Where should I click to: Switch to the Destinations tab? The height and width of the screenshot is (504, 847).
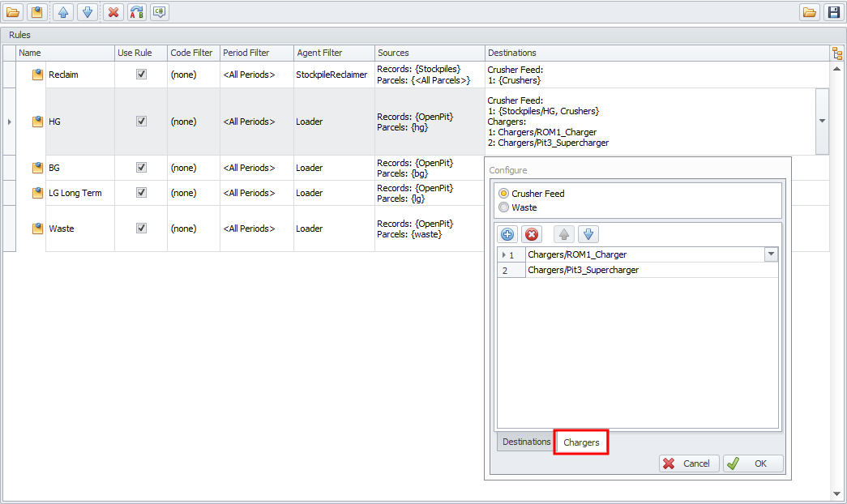[x=526, y=442]
